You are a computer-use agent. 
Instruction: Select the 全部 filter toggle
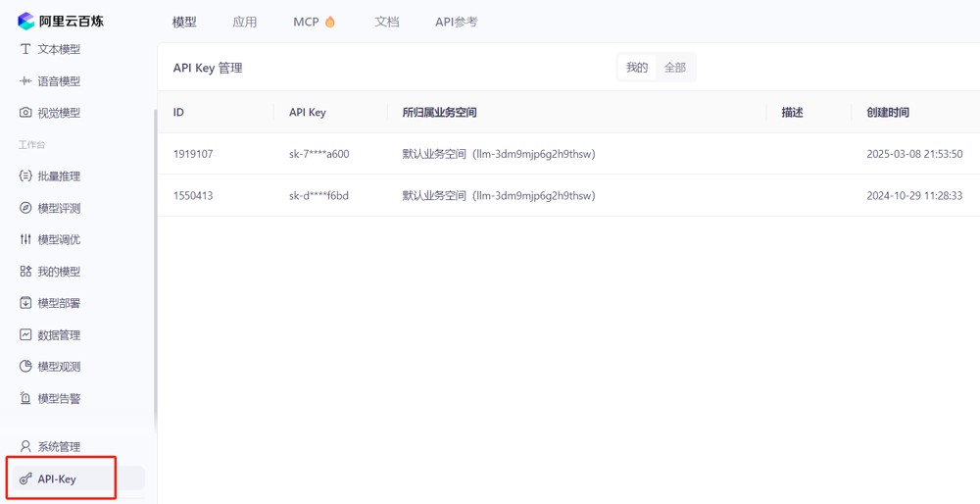[675, 68]
